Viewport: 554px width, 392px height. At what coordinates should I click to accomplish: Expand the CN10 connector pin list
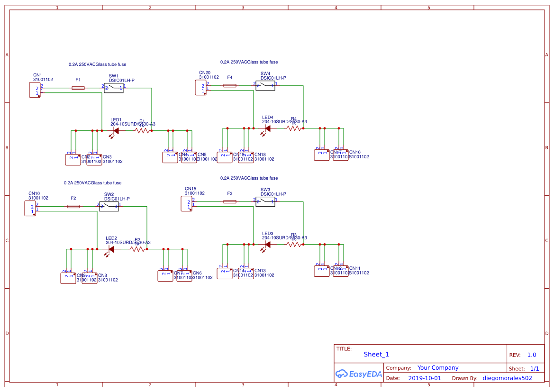31,209
